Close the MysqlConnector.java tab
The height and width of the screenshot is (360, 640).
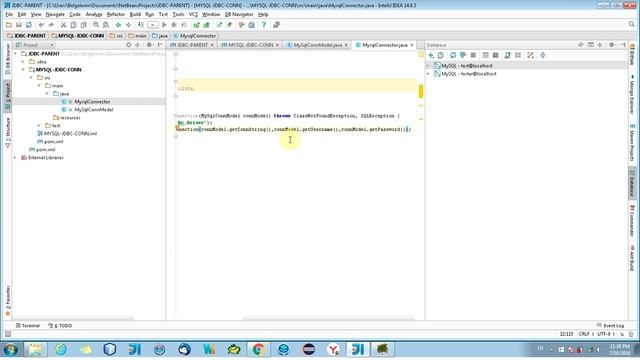[412, 45]
